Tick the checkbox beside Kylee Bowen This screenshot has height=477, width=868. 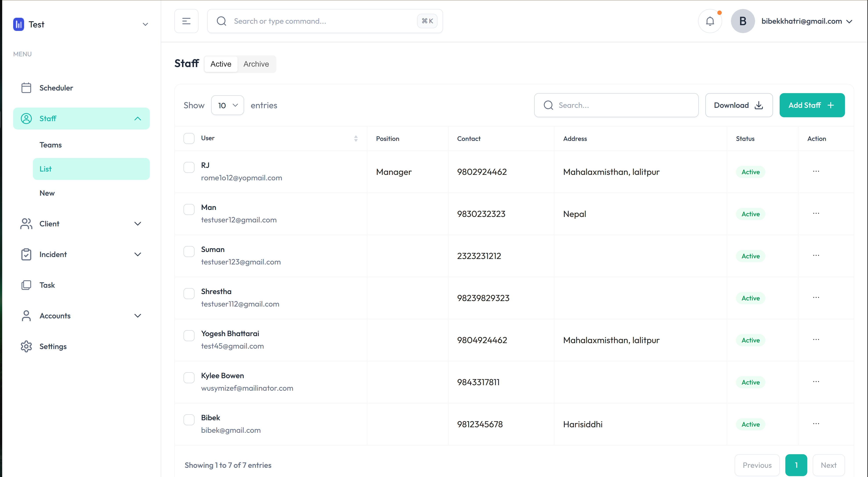coord(189,377)
